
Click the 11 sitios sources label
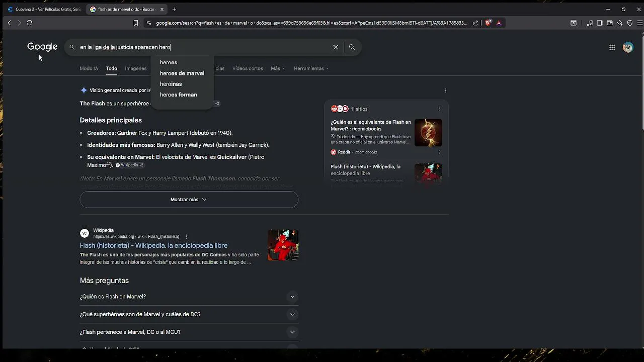coord(359,109)
